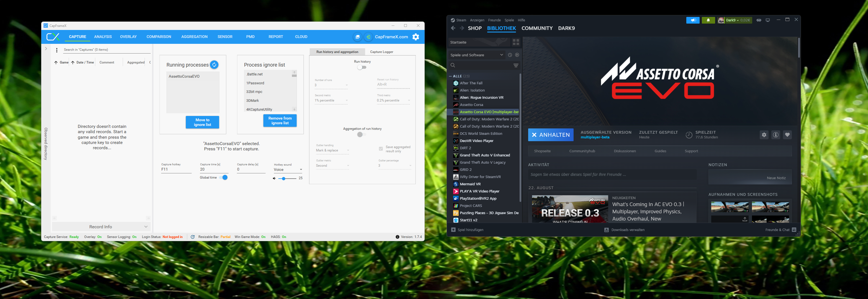Adjust the hotkey sound volume slider
Image resolution: width=868 pixels, height=299 pixels.
point(287,178)
